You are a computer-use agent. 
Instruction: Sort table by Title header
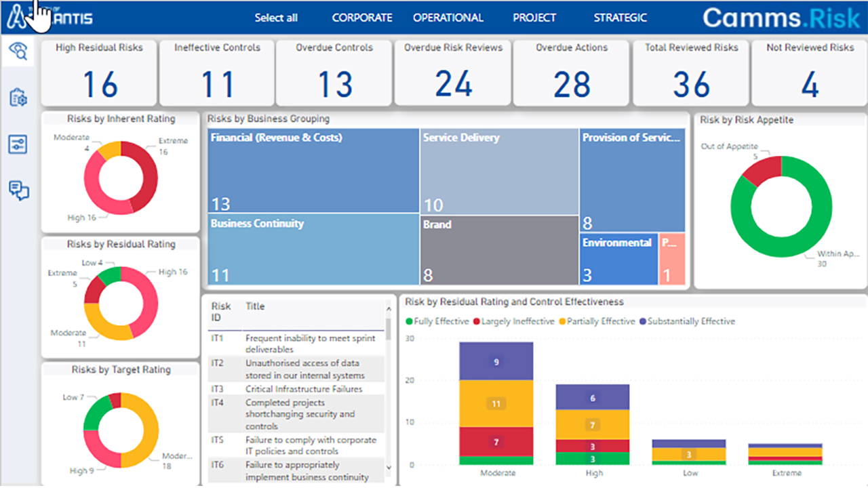click(255, 306)
